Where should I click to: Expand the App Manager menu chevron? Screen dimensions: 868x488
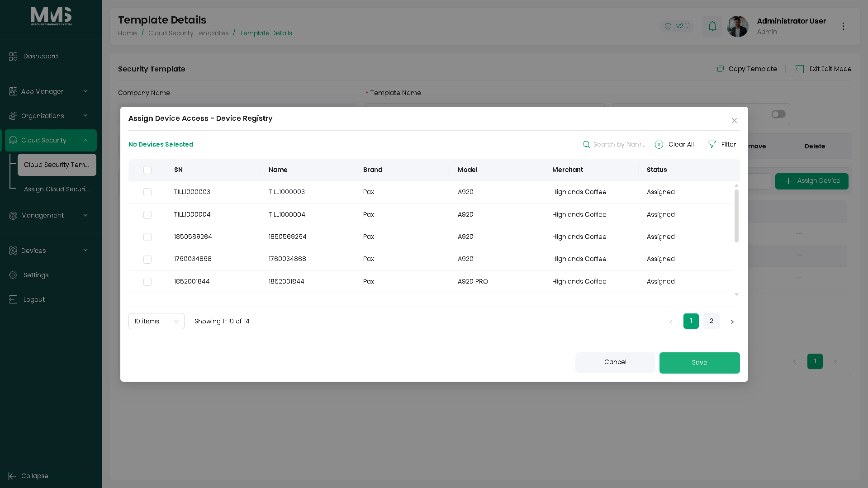[x=85, y=91]
